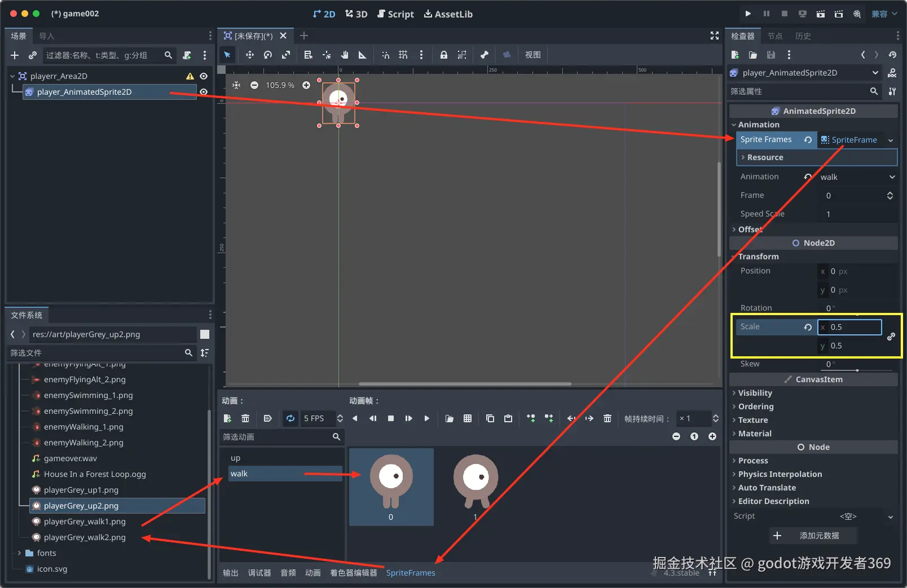
Task: Toggle animation looping in SpriteFrames
Action: pos(290,418)
